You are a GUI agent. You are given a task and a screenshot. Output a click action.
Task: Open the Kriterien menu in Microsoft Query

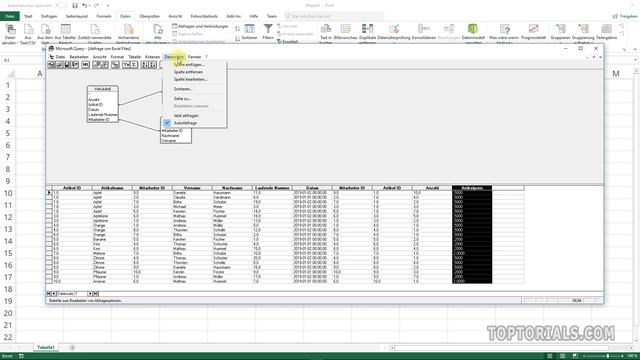coord(152,57)
